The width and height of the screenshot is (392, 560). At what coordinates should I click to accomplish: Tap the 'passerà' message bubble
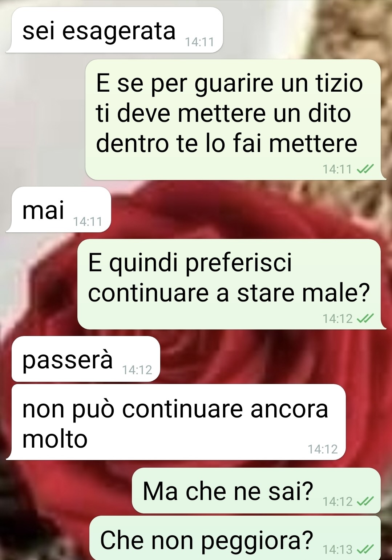pyautogui.click(x=86, y=359)
